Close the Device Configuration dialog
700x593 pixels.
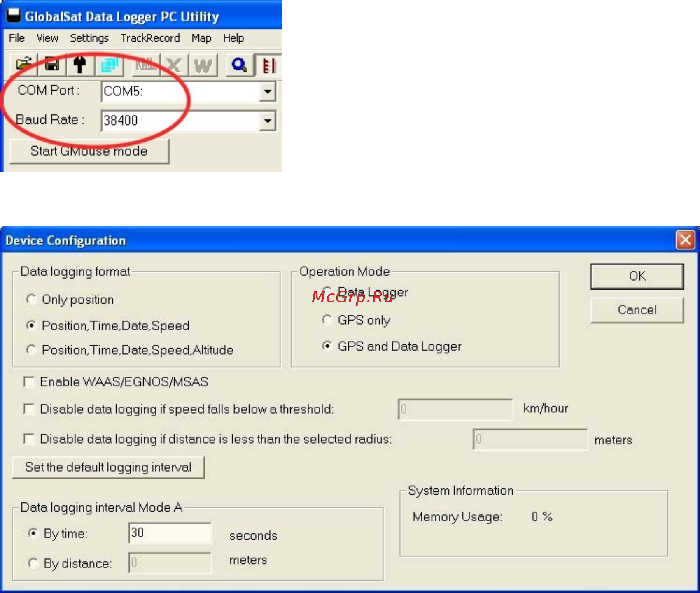pos(686,240)
